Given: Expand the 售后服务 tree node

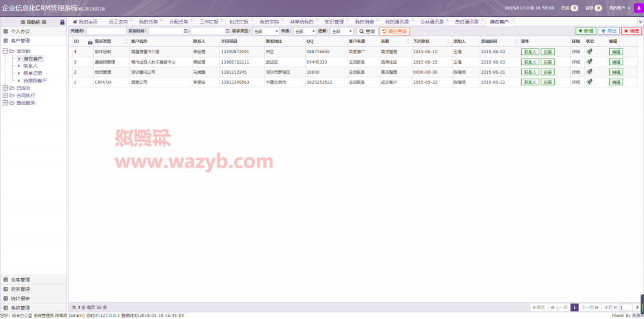Looking at the screenshot, I should (5, 103).
